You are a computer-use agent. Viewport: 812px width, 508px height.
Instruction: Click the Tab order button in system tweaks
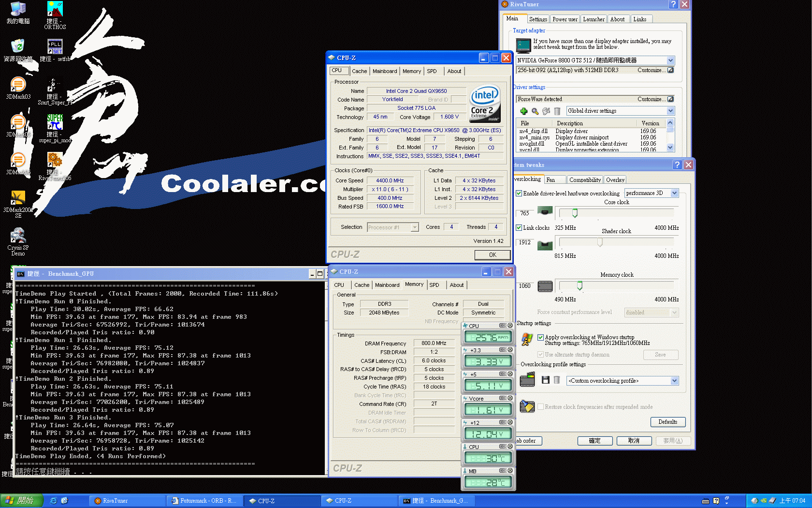[528, 441]
